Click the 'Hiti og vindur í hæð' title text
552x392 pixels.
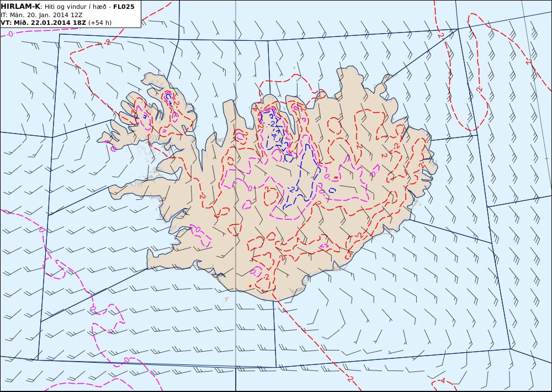coord(75,7)
